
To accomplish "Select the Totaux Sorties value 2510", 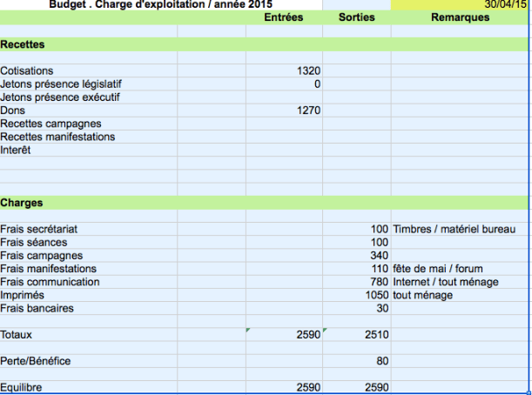I will (376, 334).
